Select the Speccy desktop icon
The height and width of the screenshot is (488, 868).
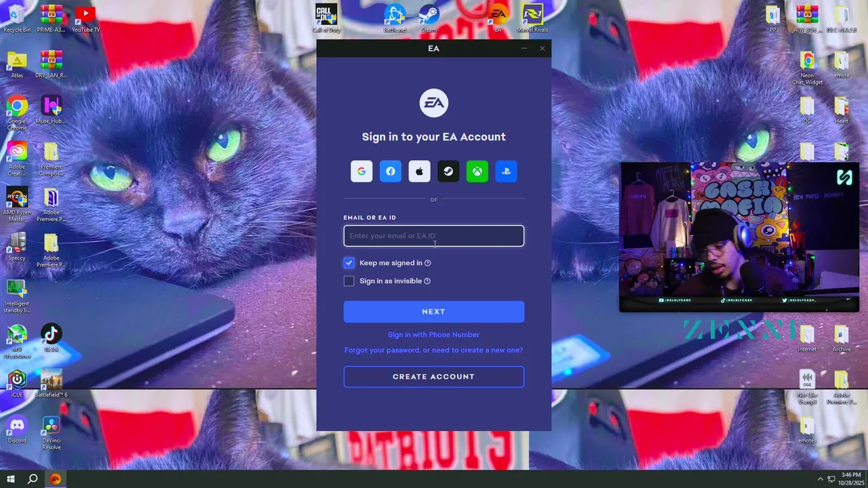(17, 247)
